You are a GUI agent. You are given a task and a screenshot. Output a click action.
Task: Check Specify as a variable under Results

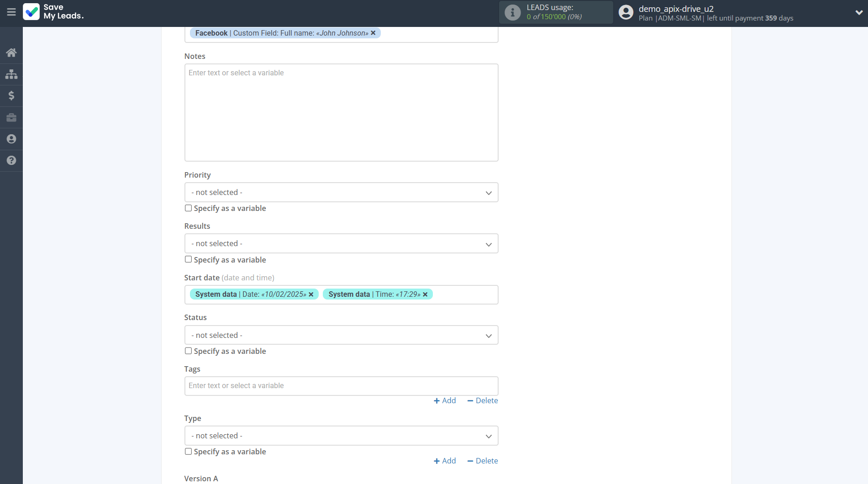tap(188, 259)
